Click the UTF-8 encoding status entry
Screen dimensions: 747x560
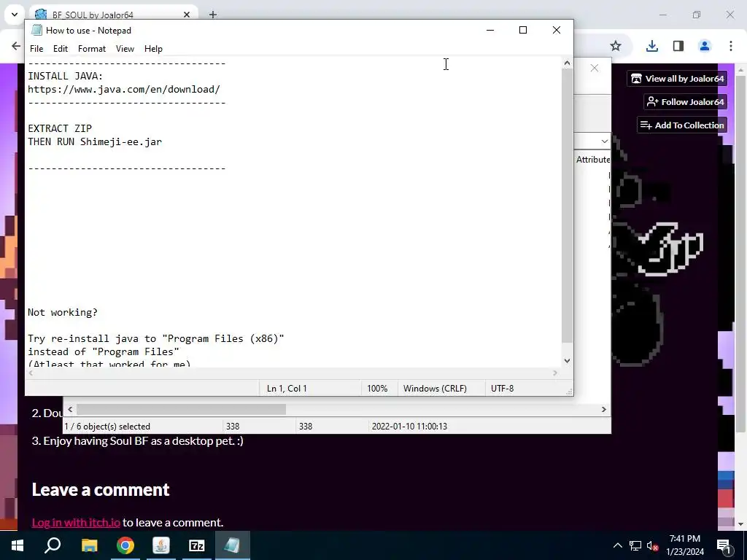(502, 389)
